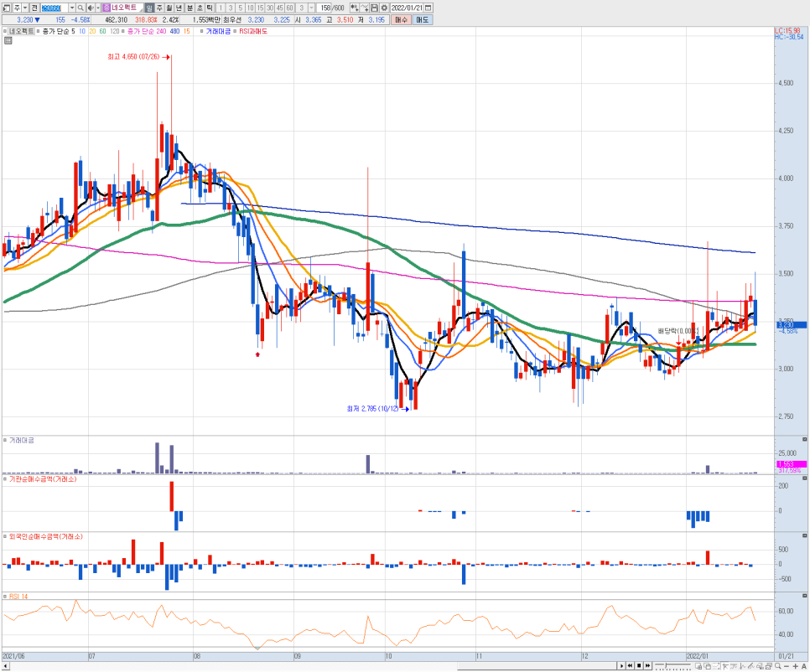Select the 틱 tick chart period

(x=210, y=8)
